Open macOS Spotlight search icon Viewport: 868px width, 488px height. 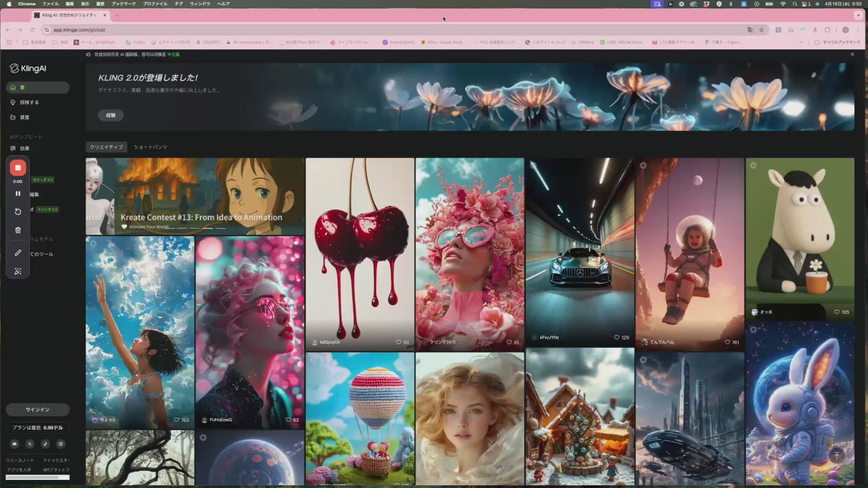pos(794,4)
